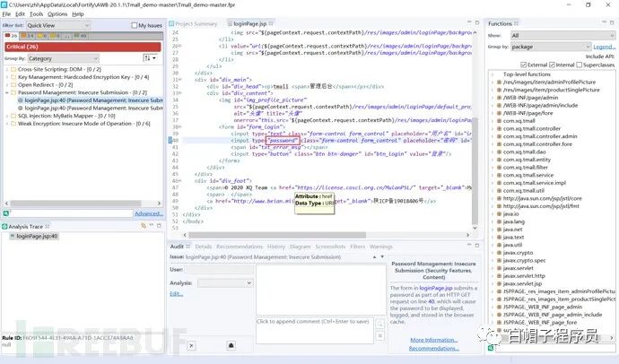Image resolution: width=619 pixels, height=364 pixels.
Task: Collapse Password Management: Insecure Submission category
Action: pos(7,92)
